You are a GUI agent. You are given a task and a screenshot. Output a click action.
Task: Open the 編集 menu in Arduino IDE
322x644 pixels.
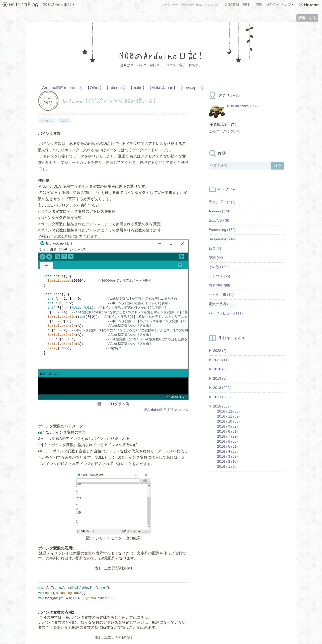pos(53,250)
